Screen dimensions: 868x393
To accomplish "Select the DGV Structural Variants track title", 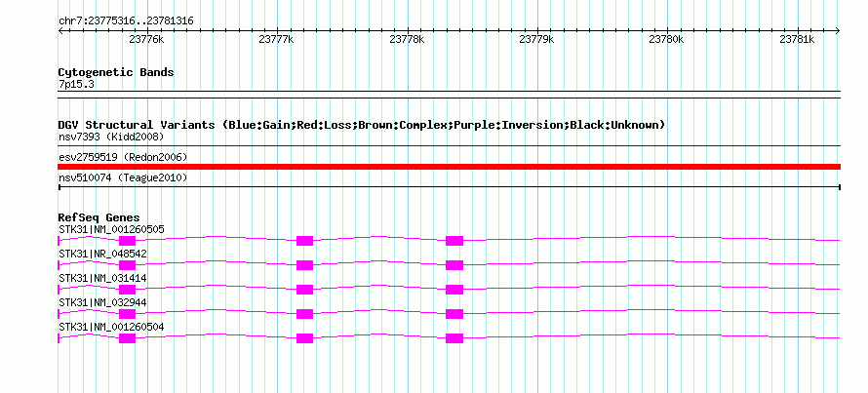I will (362, 125).
